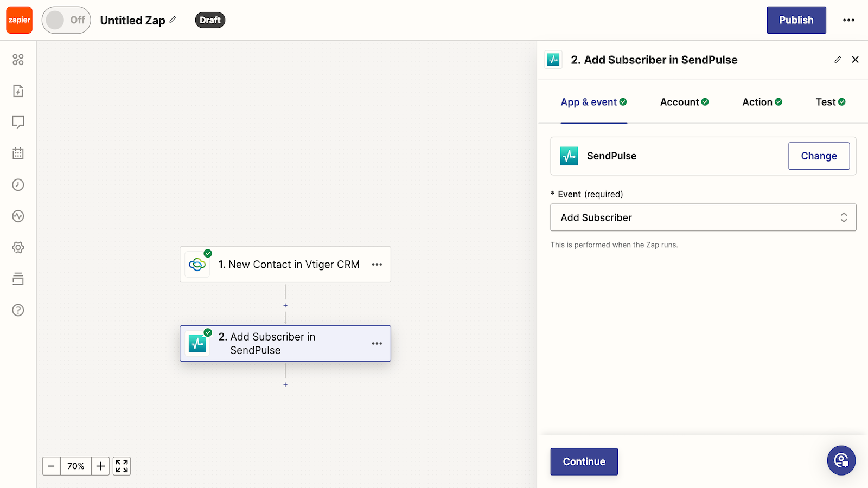Click the Change app button
Viewport: 868px width, 488px height.
tap(819, 156)
